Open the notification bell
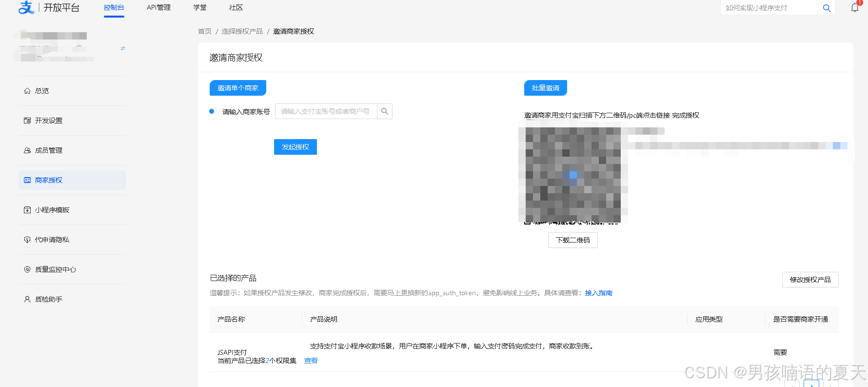The height and width of the screenshot is (387, 868). pyautogui.click(x=855, y=7)
